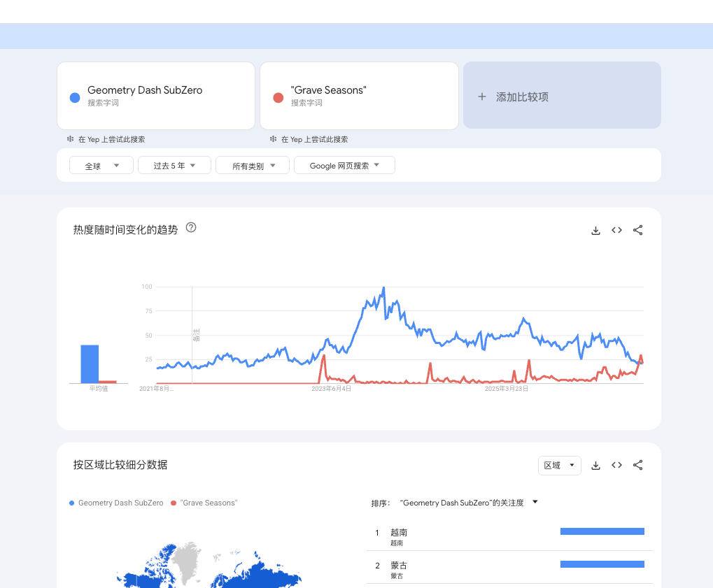Edit the "Grave Seasons" search term card
The height and width of the screenshot is (588, 713).
[359, 96]
